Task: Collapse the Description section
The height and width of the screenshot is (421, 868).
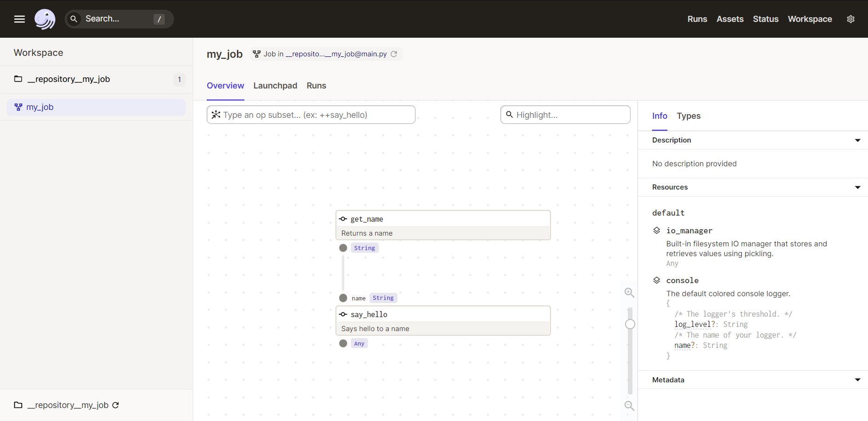Action: point(857,140)
